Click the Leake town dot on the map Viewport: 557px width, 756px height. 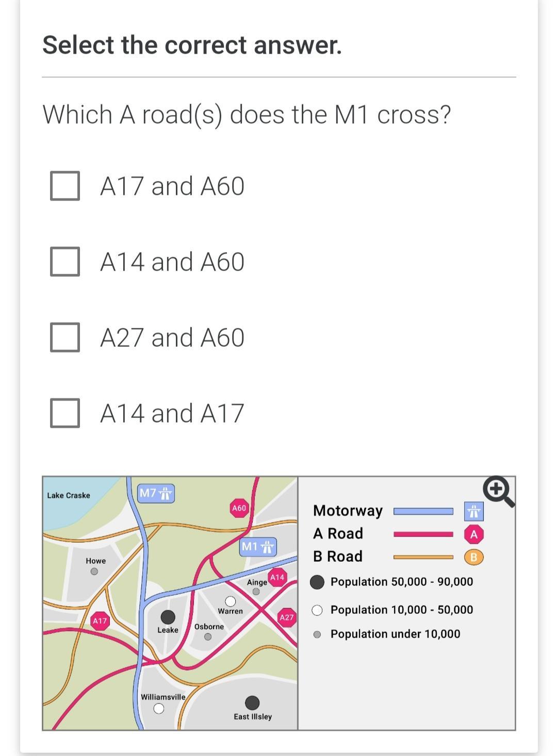coord(168,617)
